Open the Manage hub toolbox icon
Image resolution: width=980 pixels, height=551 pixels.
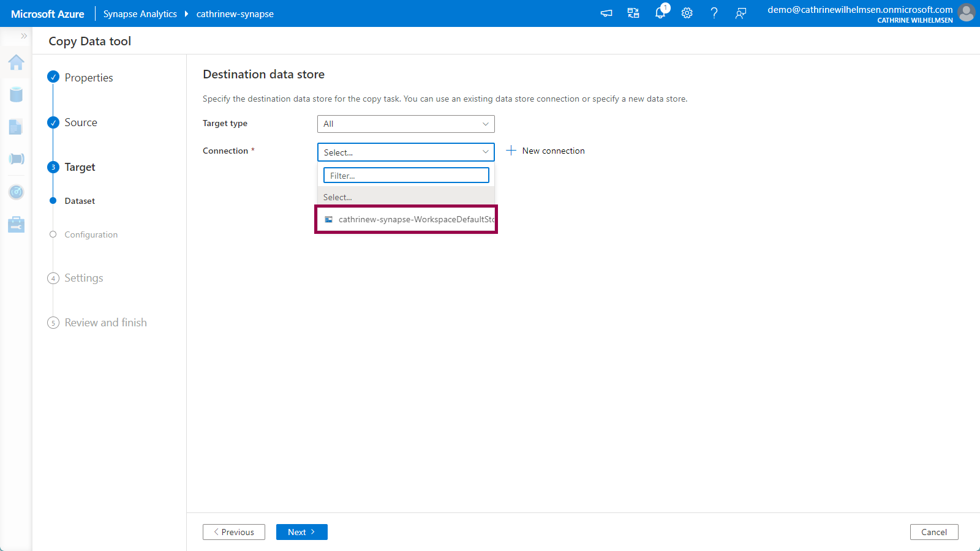tap(17, 225)
